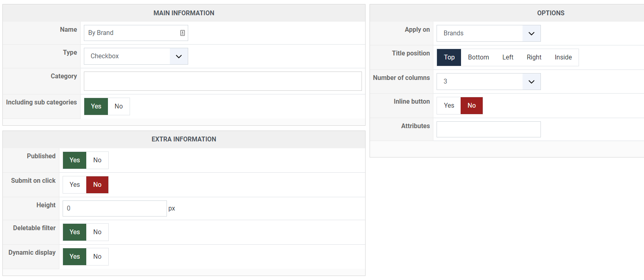Open the Number of columns dropdown
Viewport: 644px width, 280px height.
click(x=488, y=82)
